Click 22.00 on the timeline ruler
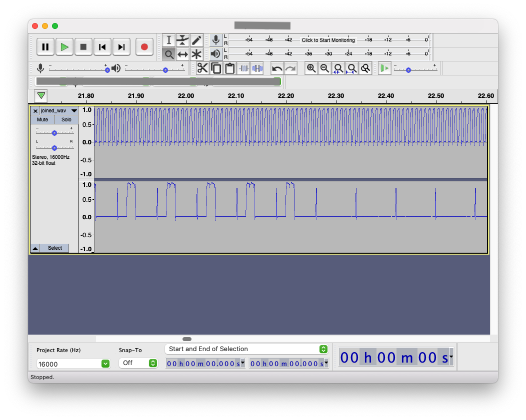 click(186, 96)
